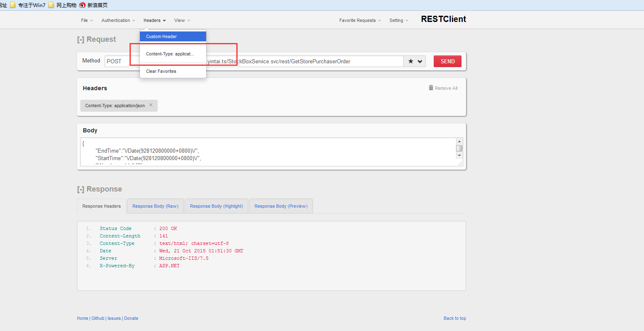Click the Sina icon on the bookmarks bar
This screenshot has width=644, height=331.
[x=82, y=5]
